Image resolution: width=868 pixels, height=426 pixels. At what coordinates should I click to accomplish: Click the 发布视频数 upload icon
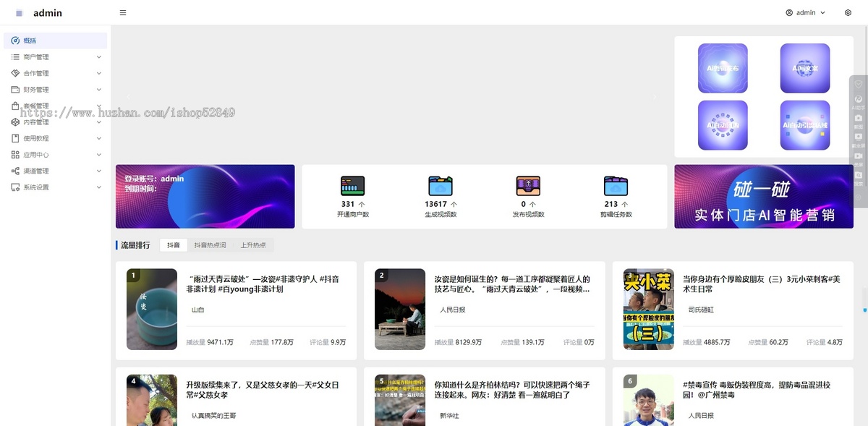click(528, 187)
